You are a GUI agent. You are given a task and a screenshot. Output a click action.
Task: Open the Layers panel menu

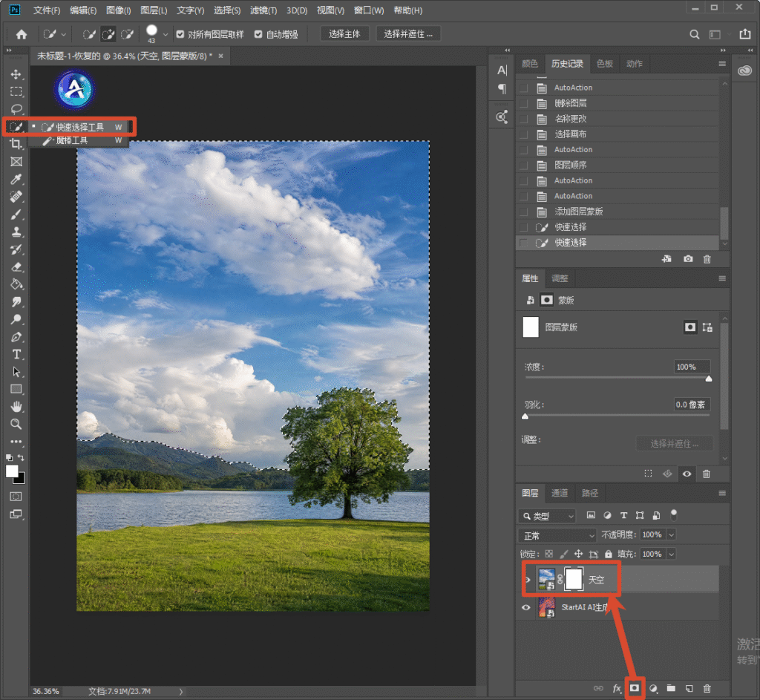[722, 493]
